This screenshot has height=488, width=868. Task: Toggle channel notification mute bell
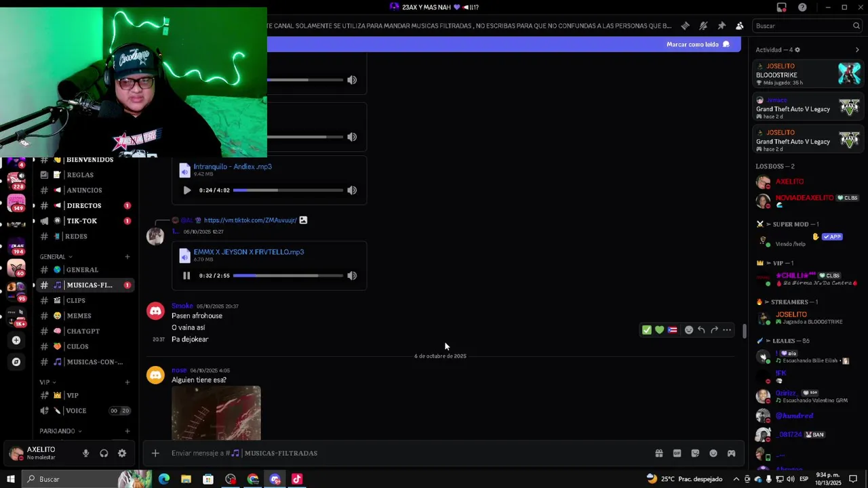click(703, 26)
